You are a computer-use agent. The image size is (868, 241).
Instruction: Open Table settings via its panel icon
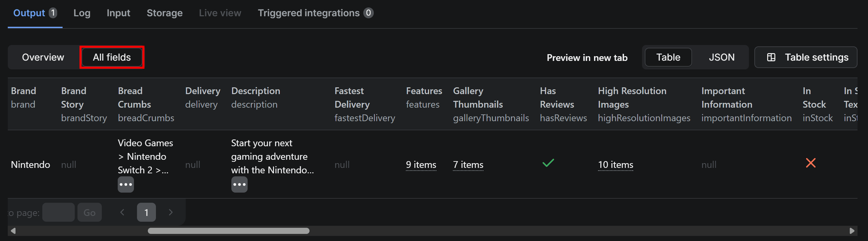pos(772,57)
